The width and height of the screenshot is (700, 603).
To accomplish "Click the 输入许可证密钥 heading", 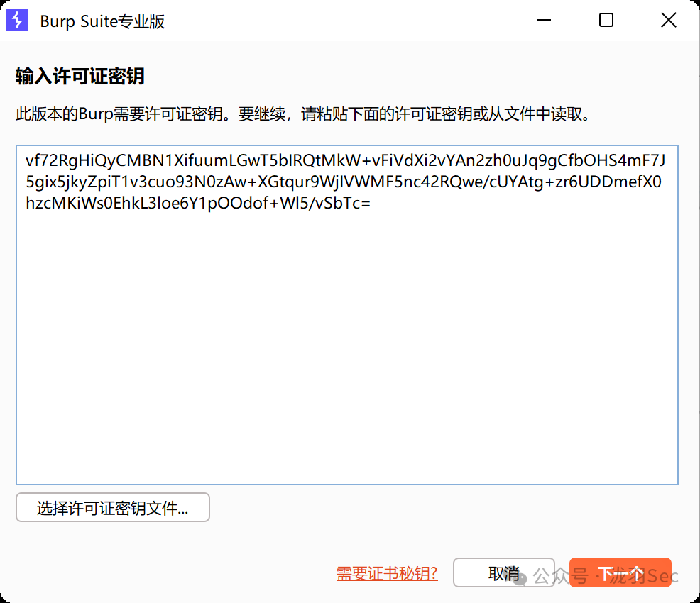I will point(80,77).
